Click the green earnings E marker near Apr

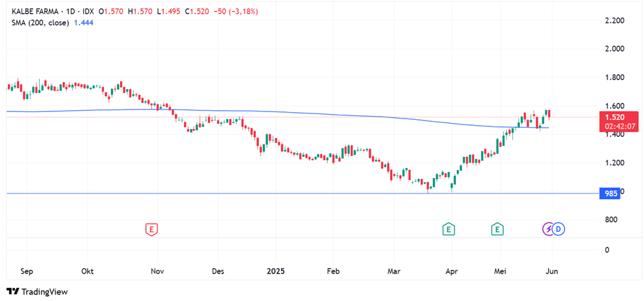tap(448, 229)
